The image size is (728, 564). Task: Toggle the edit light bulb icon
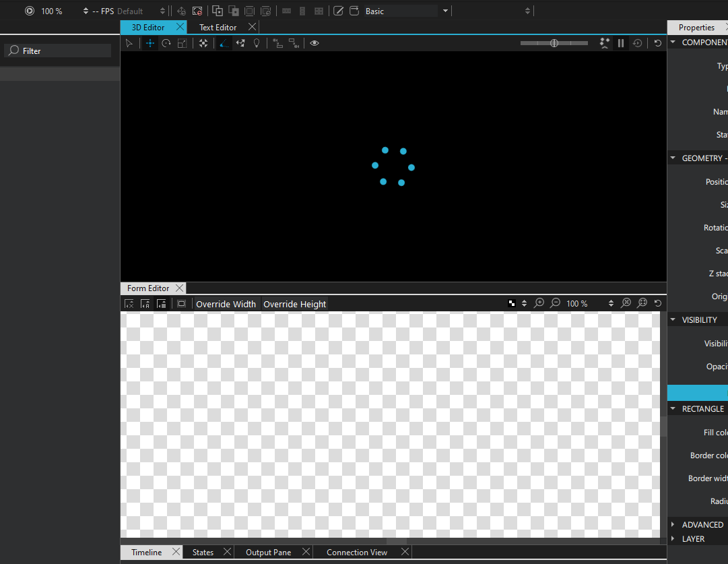257,43
